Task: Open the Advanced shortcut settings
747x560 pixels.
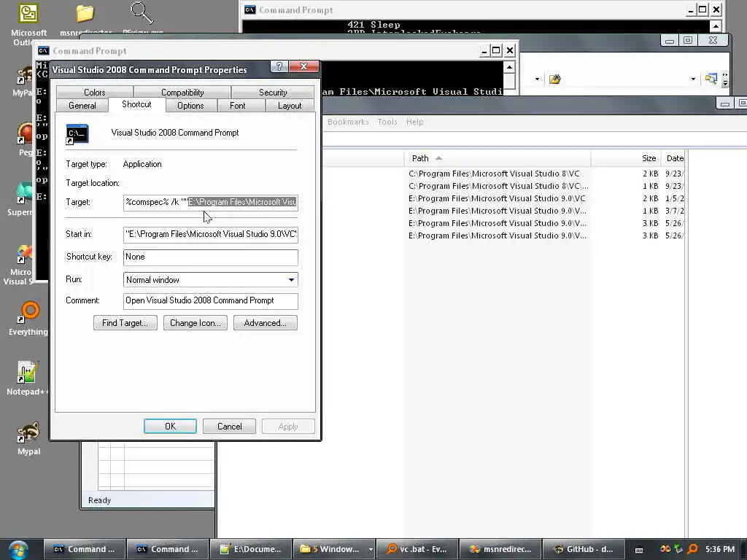Action: (x=266, y=323)
